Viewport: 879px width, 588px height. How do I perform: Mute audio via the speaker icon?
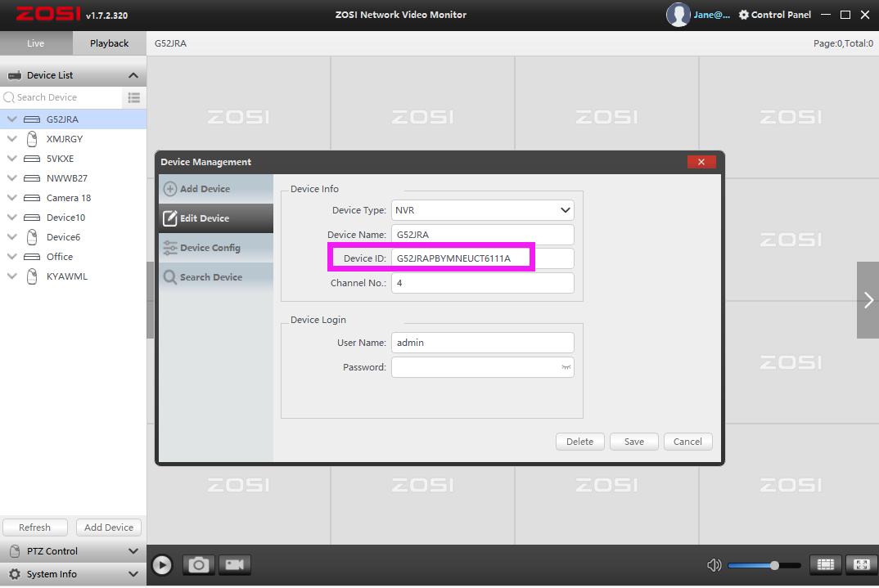click(x=714, y=565)
